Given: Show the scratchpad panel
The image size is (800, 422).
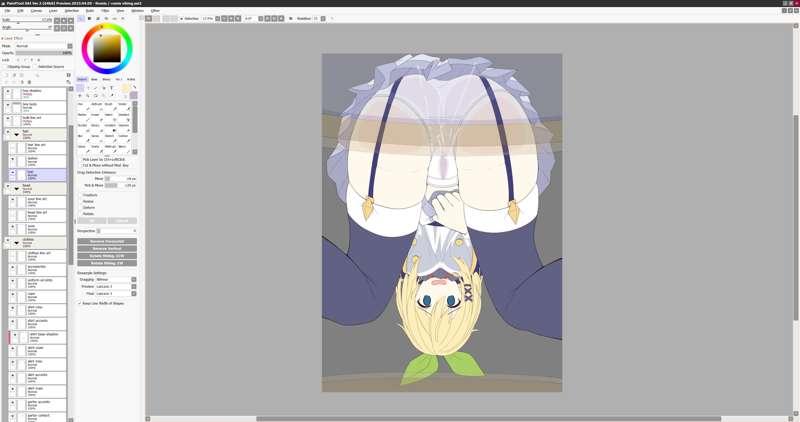Looking at the screenshot, I should point(122,18).
